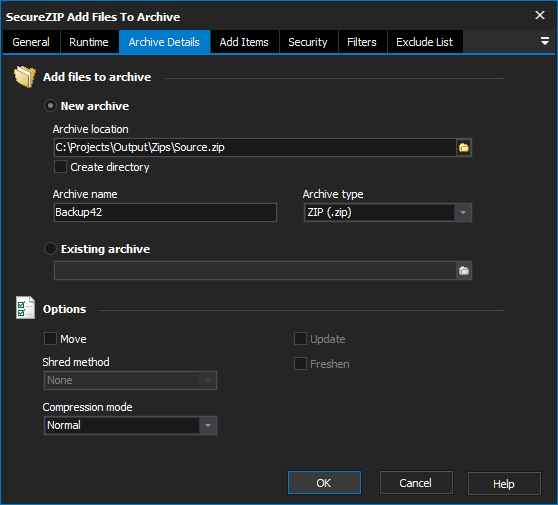Screen dimensions: 558x505
Task: Click the Cancel button
Action: point(416,483)
